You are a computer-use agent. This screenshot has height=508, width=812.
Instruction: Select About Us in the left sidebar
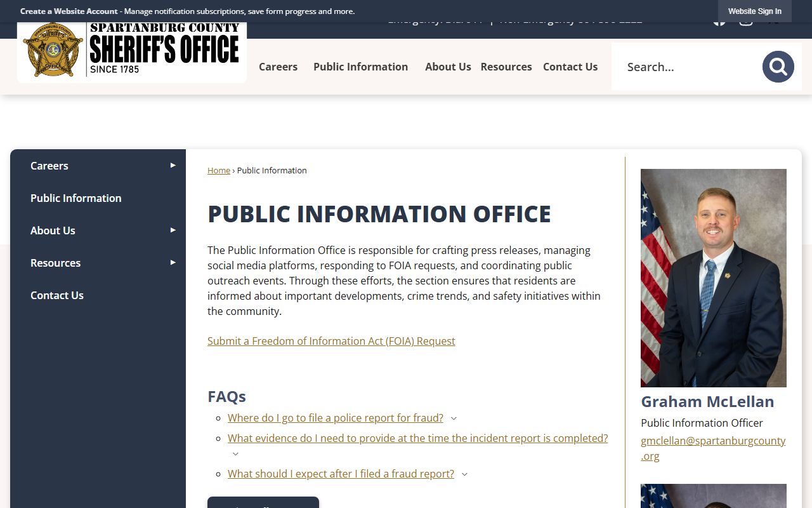[53, 231]
